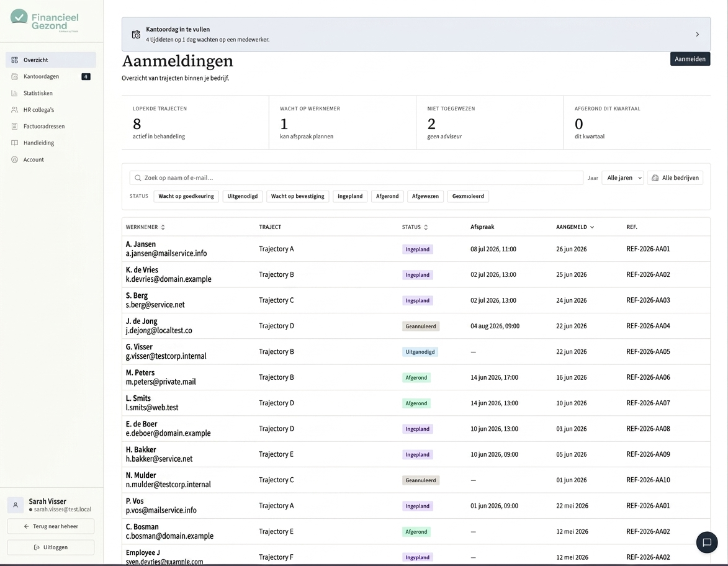The image size is (728, 566).
Task: Open the Statistieken menu item
Action: pos(51,93)
